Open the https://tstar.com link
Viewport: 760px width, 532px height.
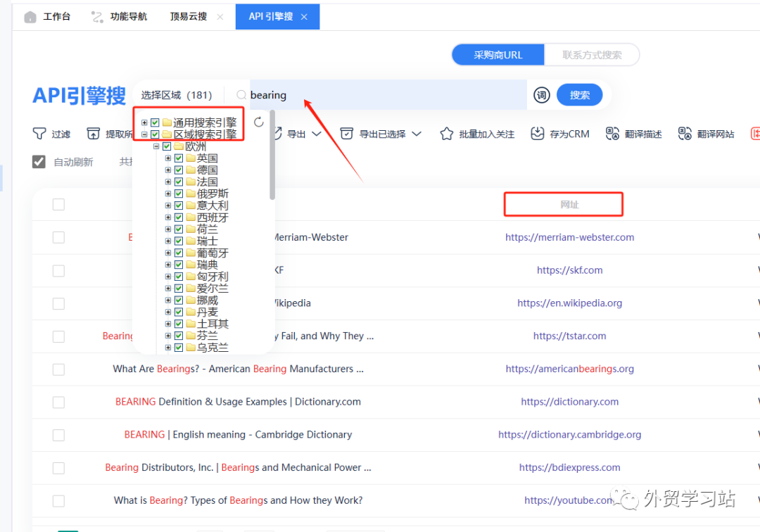569,336
